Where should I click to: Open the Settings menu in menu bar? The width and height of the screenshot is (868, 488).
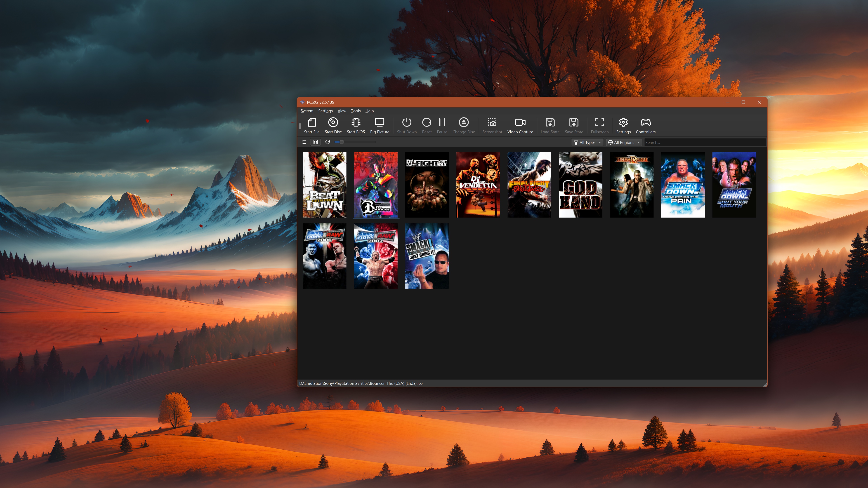[325, 111]
